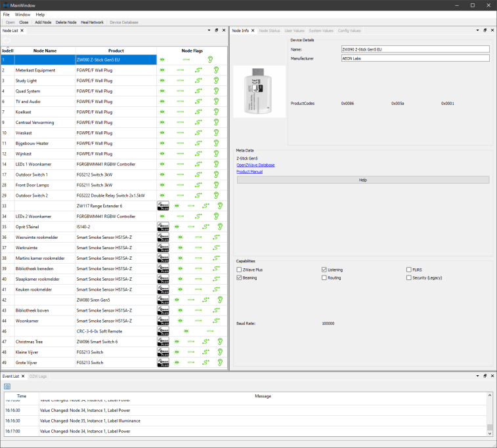The image size is (497, 448).
Task: Click the security S+ flag for Koelkast
Action: (x=198, y=112)
